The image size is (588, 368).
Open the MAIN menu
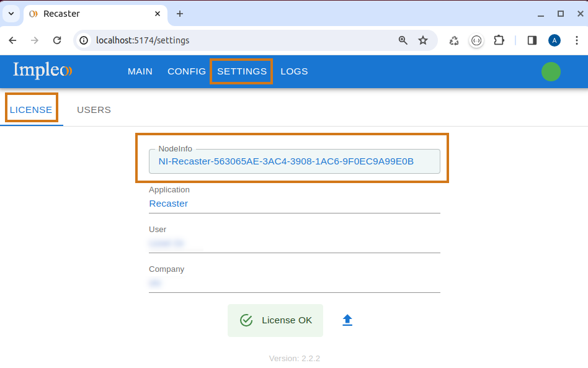click(x=140, y=71)
